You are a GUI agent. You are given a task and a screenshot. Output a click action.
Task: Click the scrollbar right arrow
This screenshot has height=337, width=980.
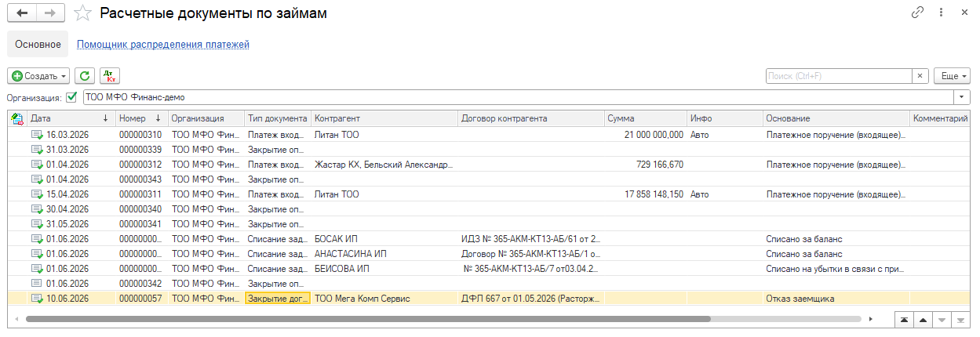click(870, 319)
